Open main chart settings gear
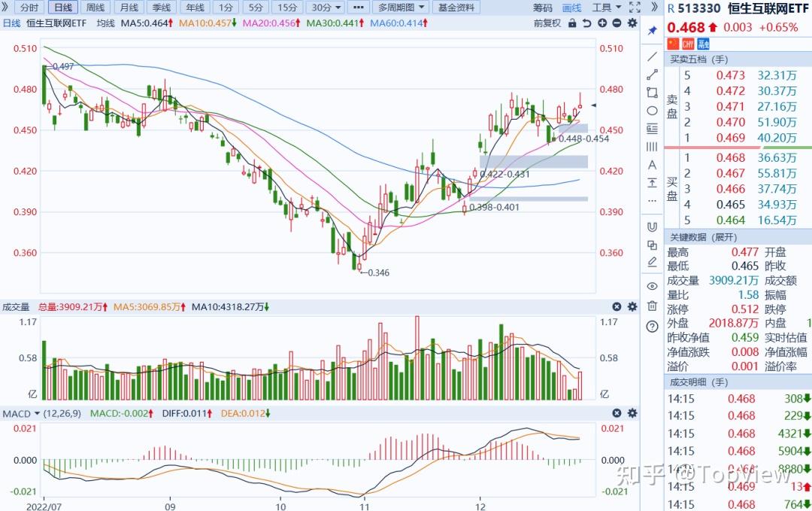812x511 pixels. coord(632,23)
